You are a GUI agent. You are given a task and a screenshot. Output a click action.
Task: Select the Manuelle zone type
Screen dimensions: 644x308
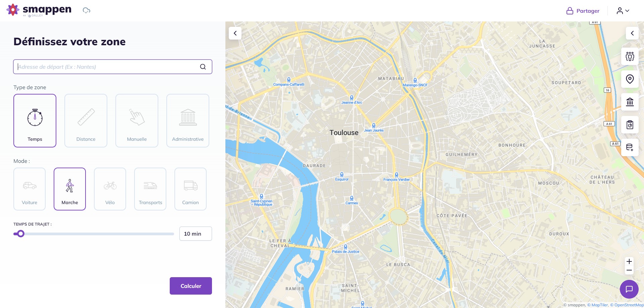tap(137, 121)
